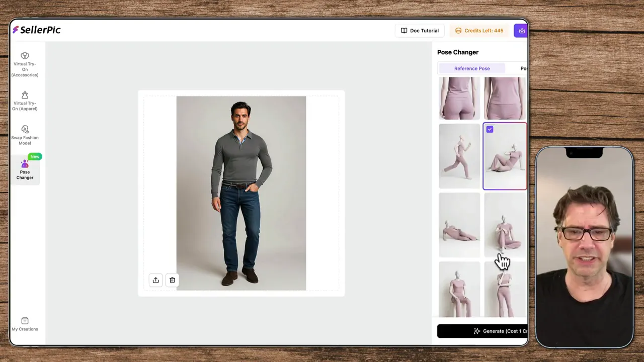Click the male model image on canvas
Screen dimensions: 644x362
point(241,193)
